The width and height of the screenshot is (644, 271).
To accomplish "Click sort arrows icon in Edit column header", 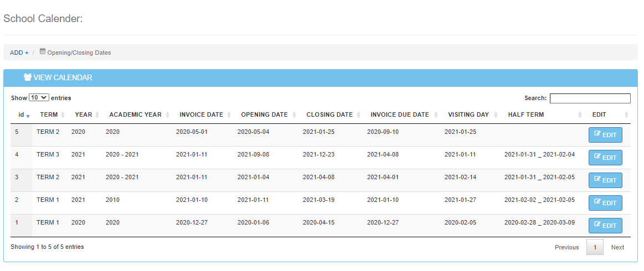I will [x=626, y=115].
